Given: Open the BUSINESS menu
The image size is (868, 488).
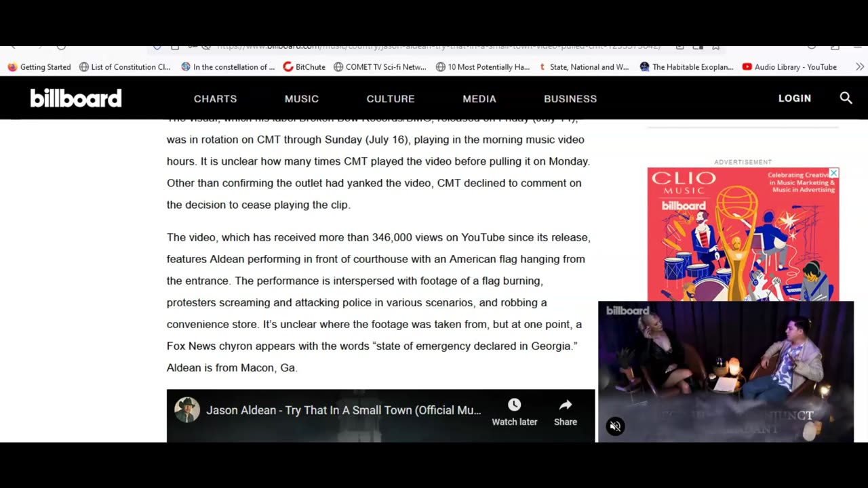Looking at the screenshot, I should click(x=570, y=99).
